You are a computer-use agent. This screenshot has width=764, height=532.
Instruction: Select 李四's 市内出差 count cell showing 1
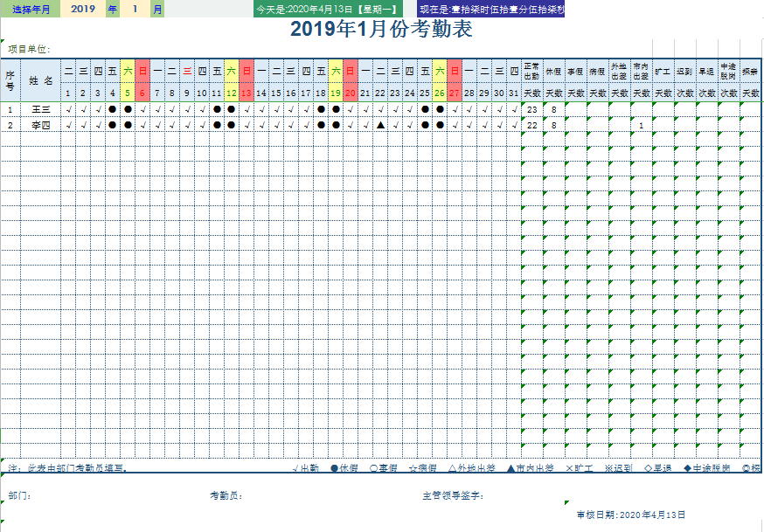click(640, 125)
